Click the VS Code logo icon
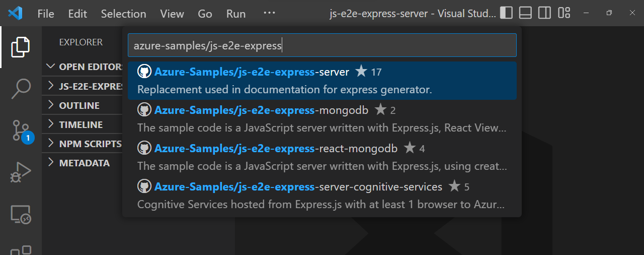Screen dimensions: 644x255 click(15, 13)
